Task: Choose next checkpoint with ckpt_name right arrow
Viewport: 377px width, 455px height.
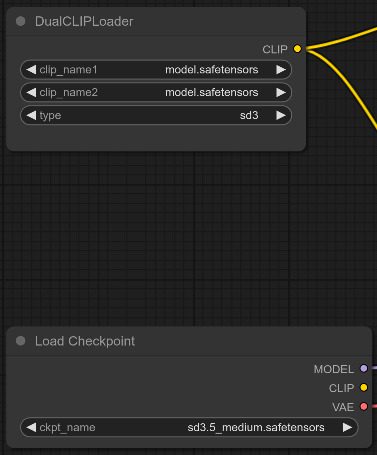Action: tap(347, 427)
